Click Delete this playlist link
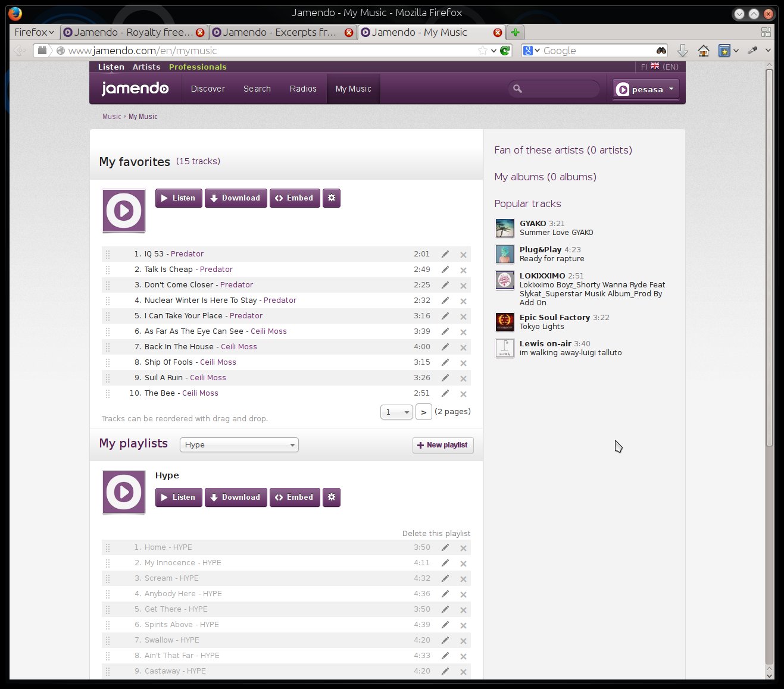Screen dimensions: 784x689 [436, 533]
